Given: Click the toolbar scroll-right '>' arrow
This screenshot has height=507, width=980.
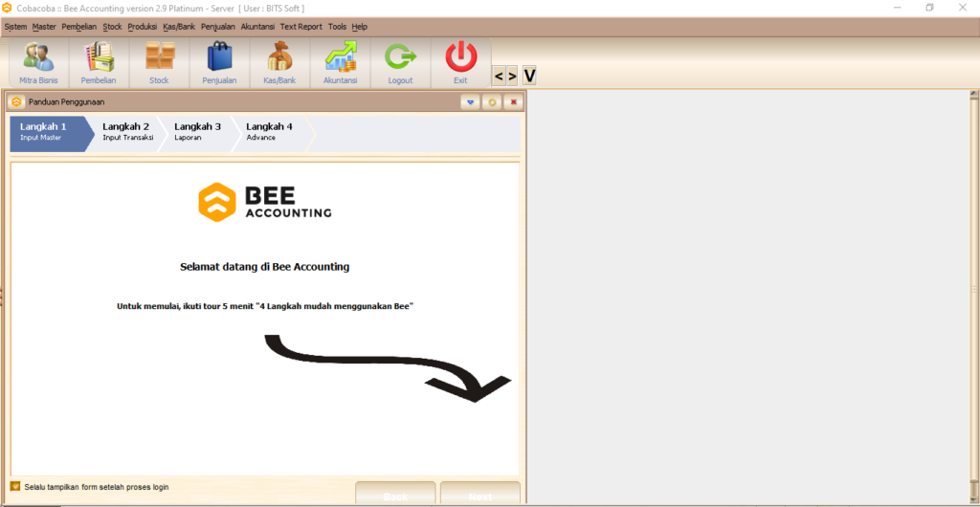Looking at the screenshot, I should [x=512, y=77].
